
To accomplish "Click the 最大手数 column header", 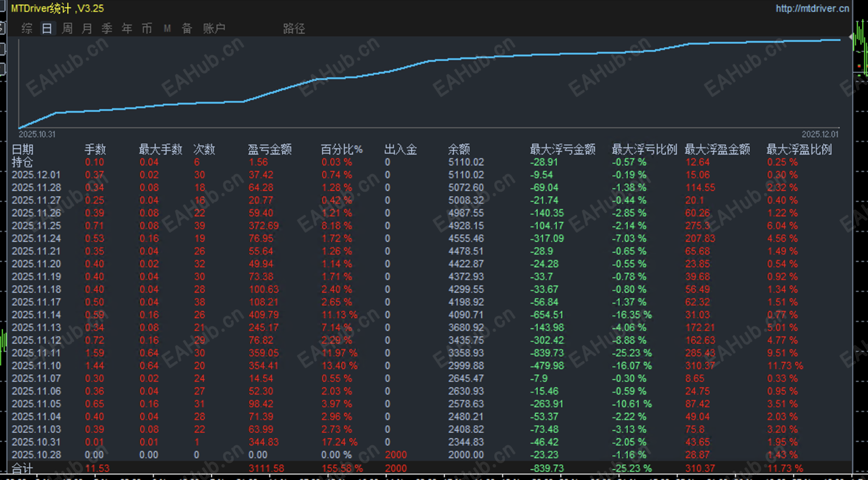I will 161,149.
